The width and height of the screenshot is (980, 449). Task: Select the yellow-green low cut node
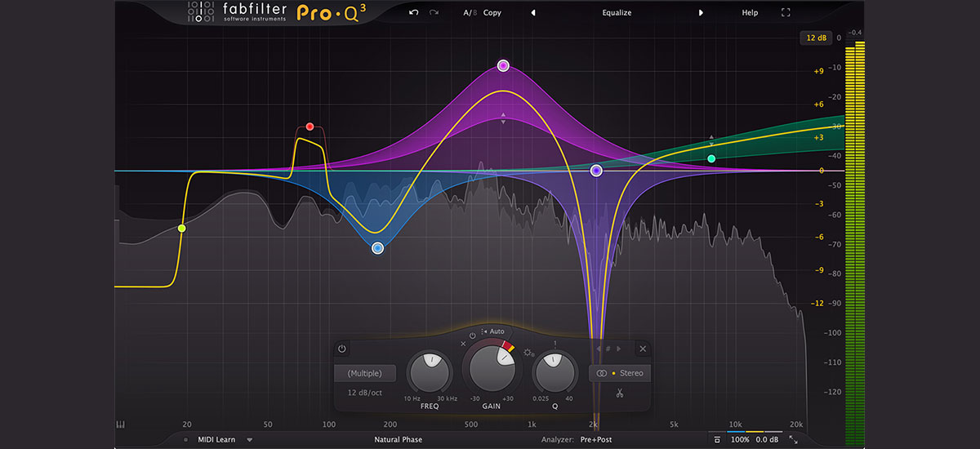click(x=181, y=229)
